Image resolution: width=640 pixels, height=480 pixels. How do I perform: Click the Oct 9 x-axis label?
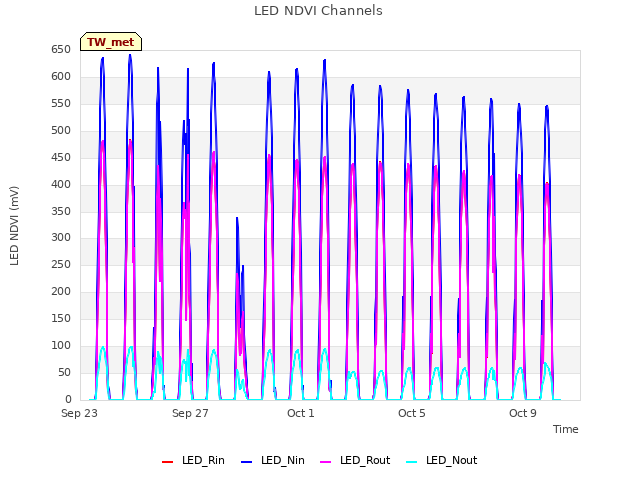coord(523,413)
